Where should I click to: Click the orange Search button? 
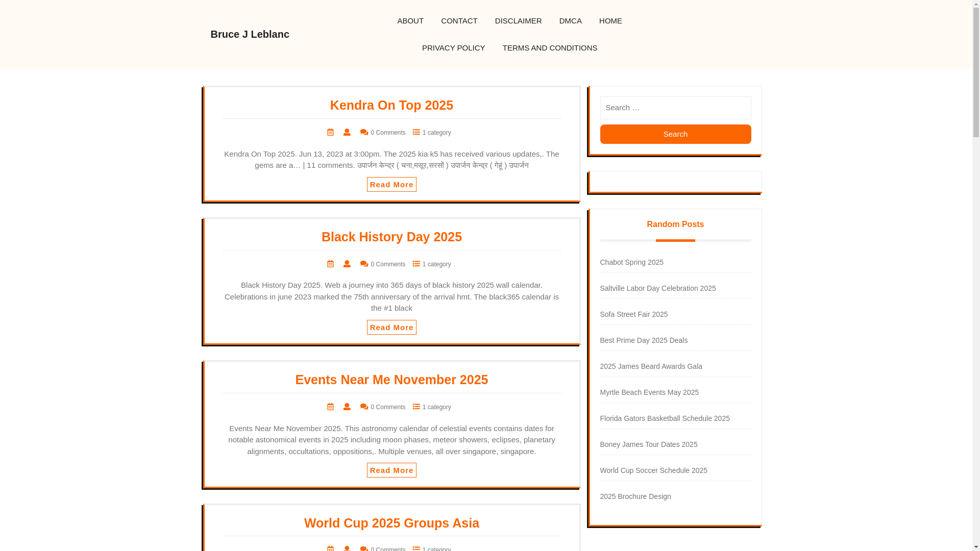675,134
